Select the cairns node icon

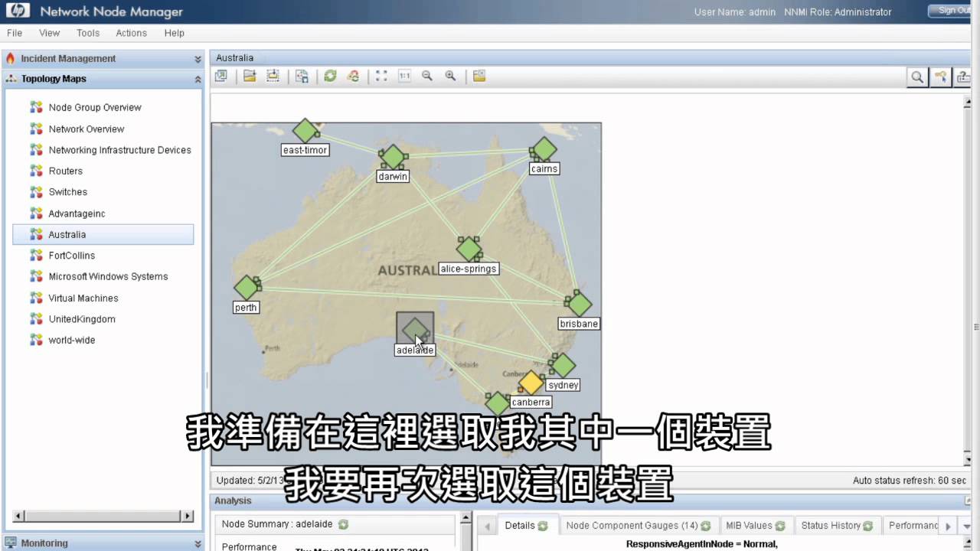pos(544,149)
